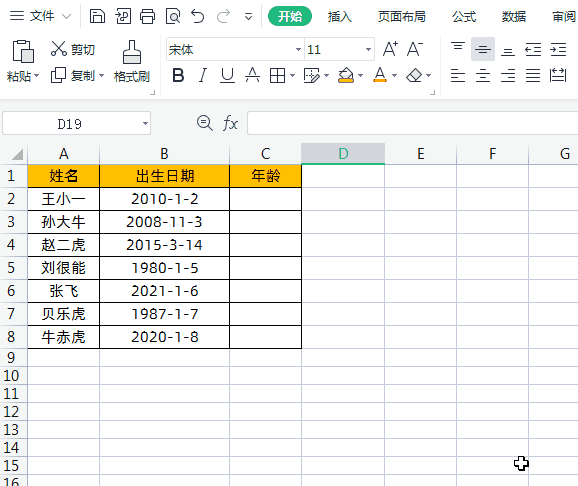Switch to 数据 tab
578x486 pixels.
(514, 16)
